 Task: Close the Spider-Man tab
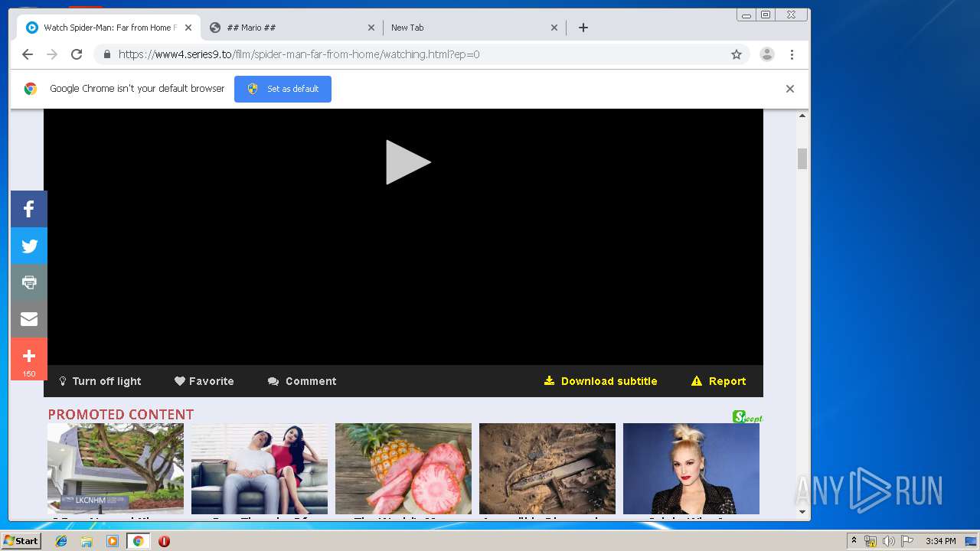188,28
